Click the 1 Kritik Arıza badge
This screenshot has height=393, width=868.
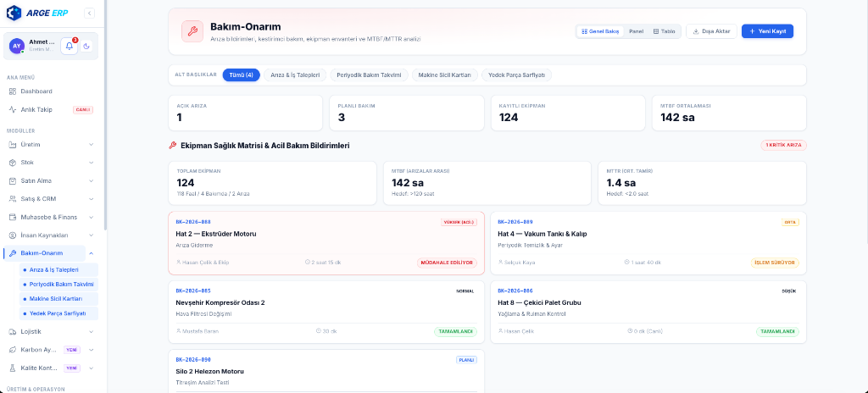(x=783, y=146)
